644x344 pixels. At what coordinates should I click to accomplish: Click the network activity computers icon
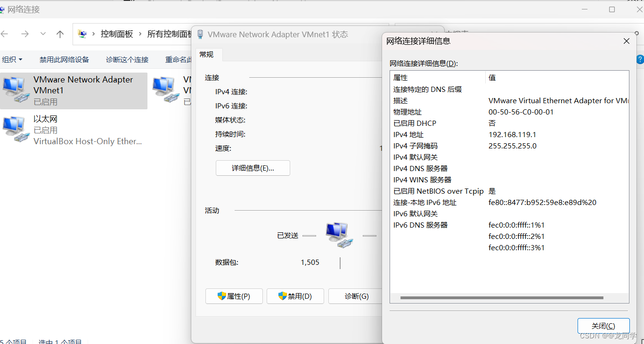340,235
